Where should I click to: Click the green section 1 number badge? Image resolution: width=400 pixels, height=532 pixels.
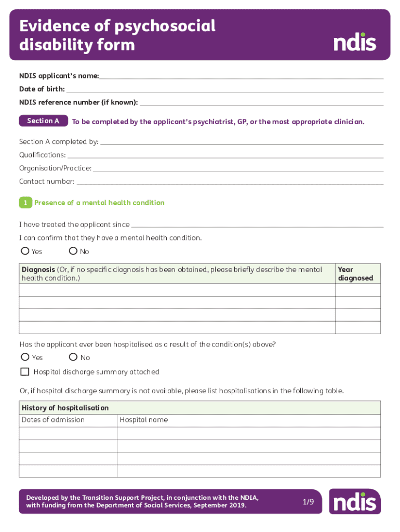click(25, 203)
